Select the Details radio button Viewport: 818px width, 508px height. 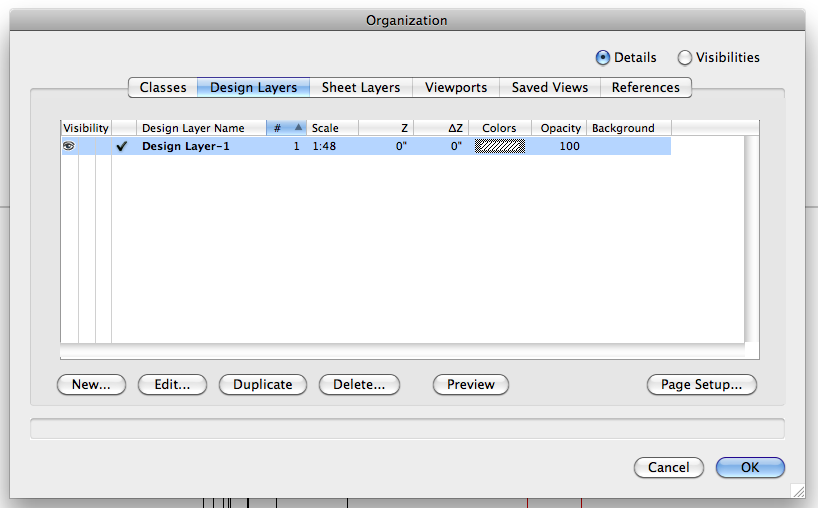[x=603, y=58]
